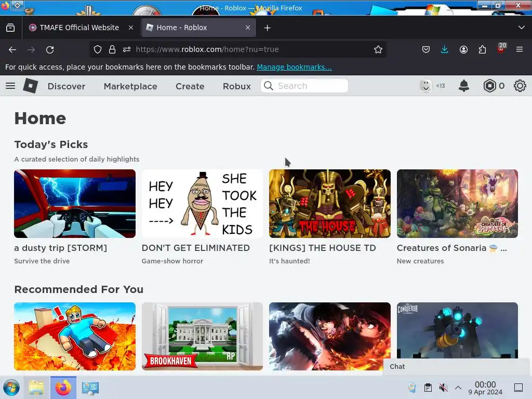The width and height of the screenshot is (532, 399).
Task: Click the a dusty trip [STORM] title
Action: tap(61, 248)
